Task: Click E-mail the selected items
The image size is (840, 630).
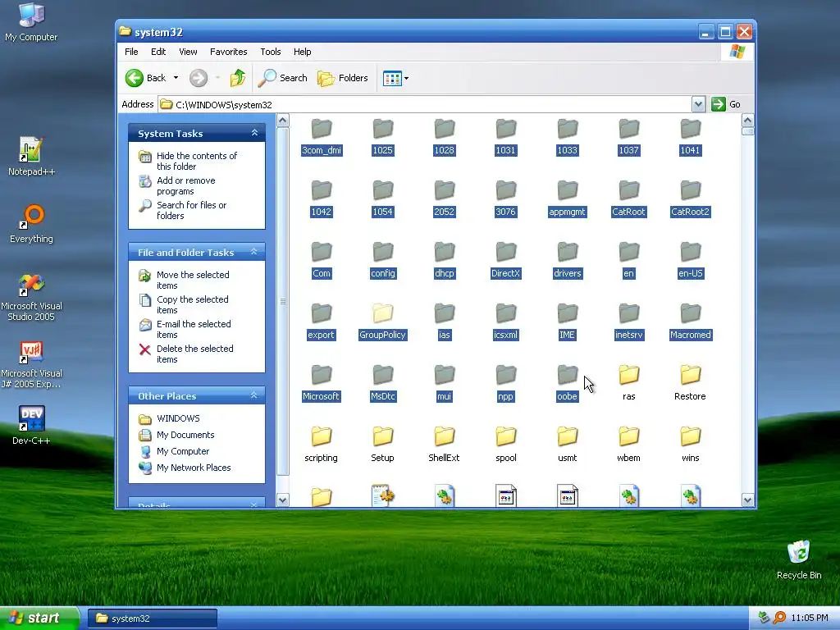Action: pyautogui.click(x=194, y=330)
